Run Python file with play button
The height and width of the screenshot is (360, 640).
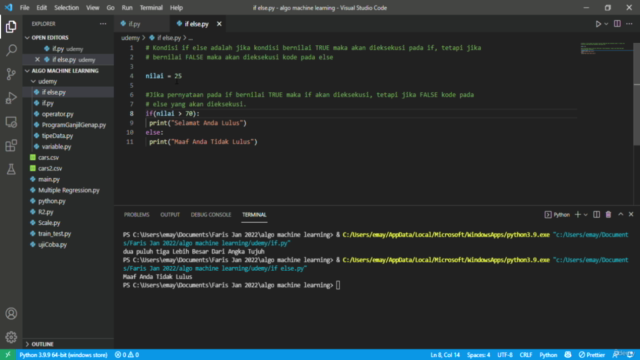pyautogui.click(x=598, y=24)
